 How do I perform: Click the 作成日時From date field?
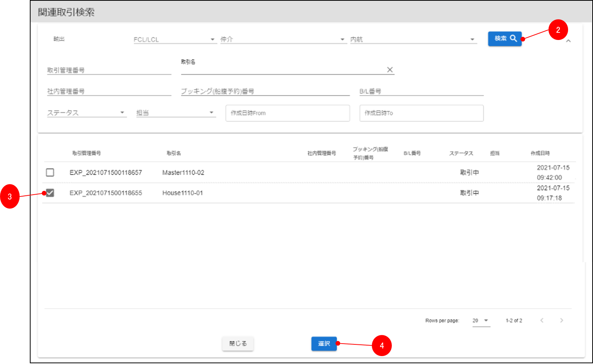(287, 113)
